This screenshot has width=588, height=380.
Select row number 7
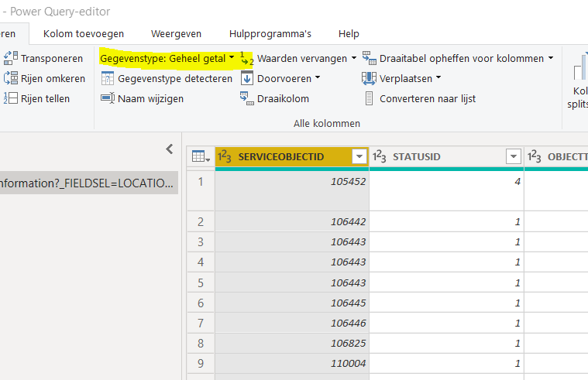point(201,323)
